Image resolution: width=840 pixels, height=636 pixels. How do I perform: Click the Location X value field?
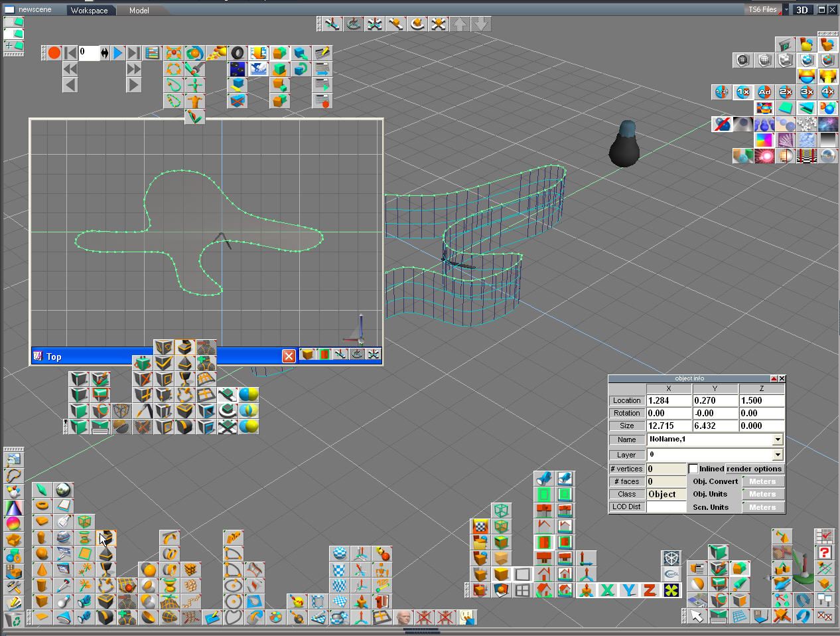click(668, 401)
